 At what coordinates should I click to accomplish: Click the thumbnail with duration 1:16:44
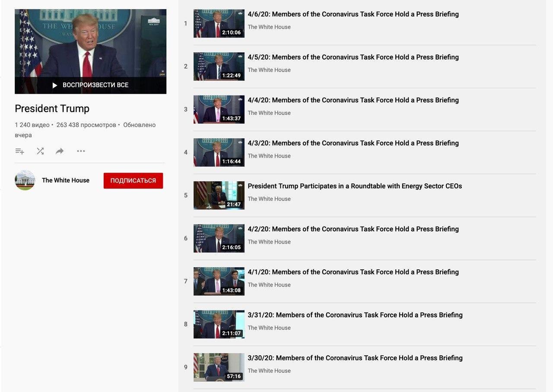coord(219,152)
